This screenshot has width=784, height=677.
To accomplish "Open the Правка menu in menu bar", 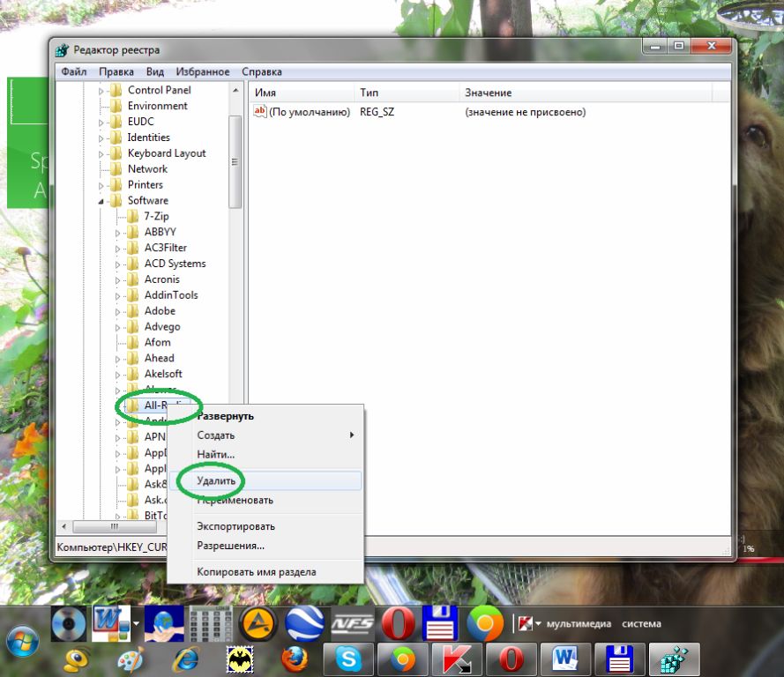I will [x=116, y=71].
